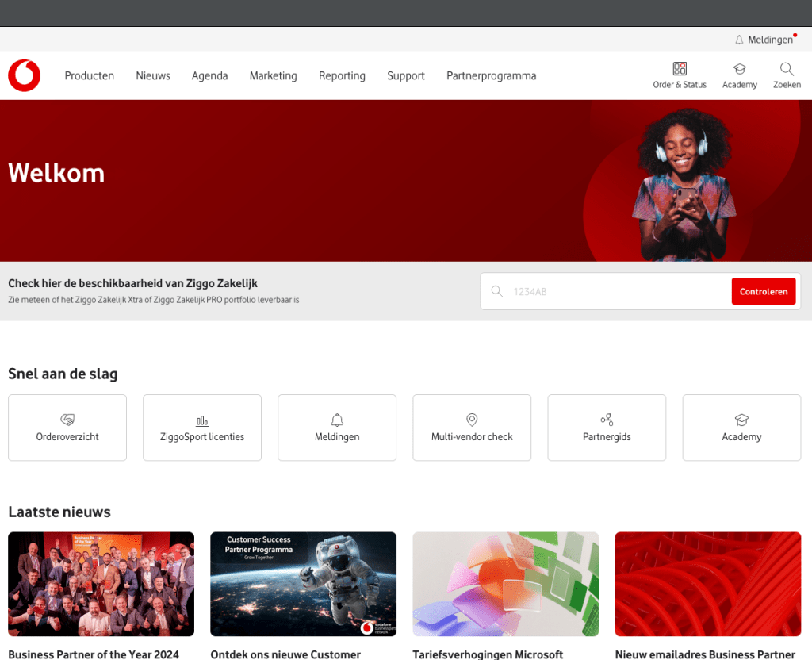Open the Meldingen bell quick-start tile
Viewport: 812px width, 660px height.
pos(337,428)
